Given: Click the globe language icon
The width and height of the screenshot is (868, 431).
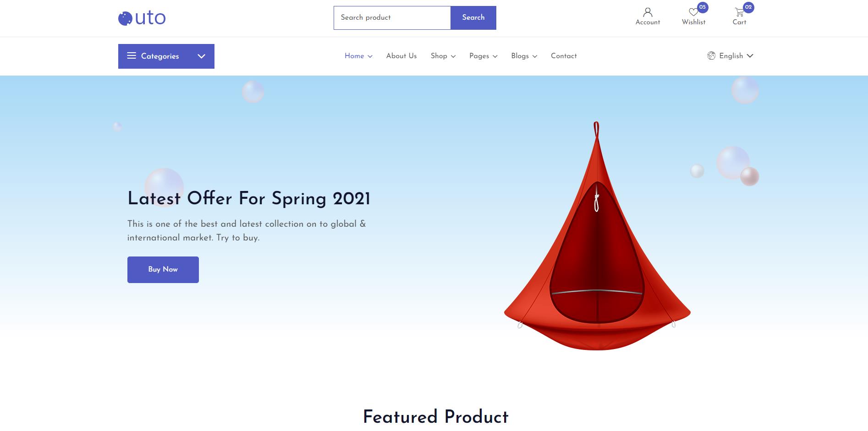Looking at the screenshot, I should [711, 55].
